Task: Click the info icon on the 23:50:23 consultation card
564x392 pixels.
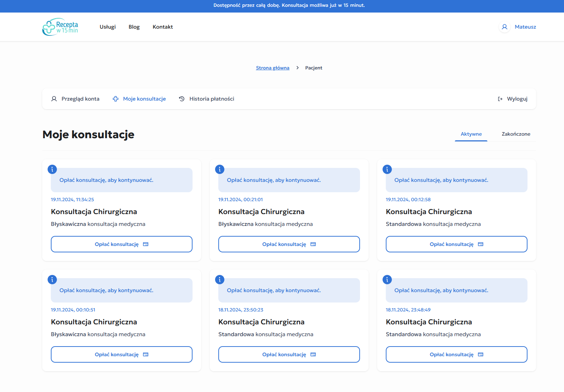Action: [220, 280]
